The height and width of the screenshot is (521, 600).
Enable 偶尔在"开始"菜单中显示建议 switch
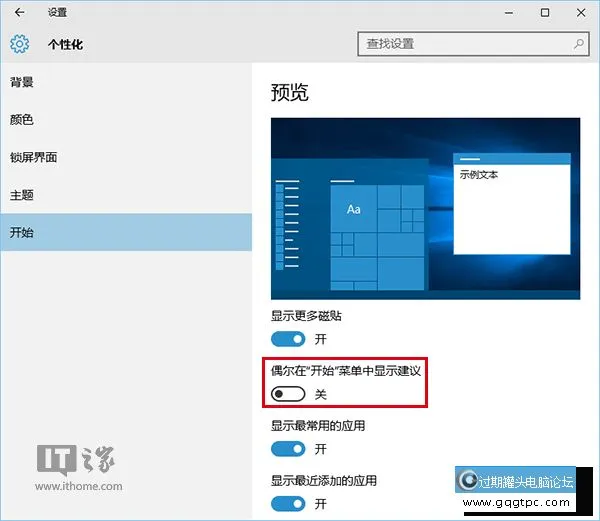[x=288, y=394]
